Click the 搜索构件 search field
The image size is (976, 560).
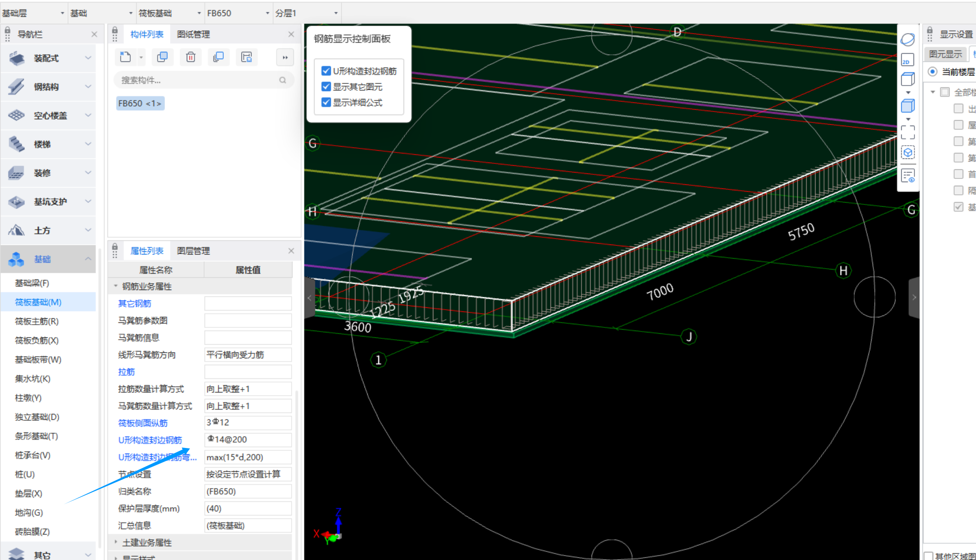[198, 80]
